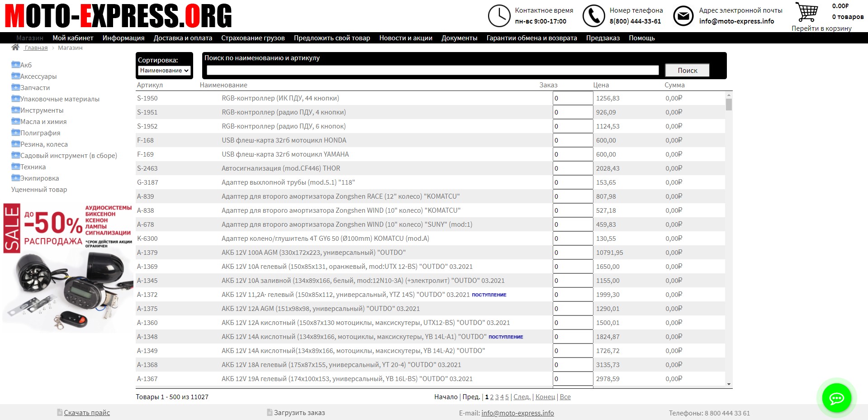This screenshot has height=420, width=868.
Task: Expand the Масла и химия folder icon
Action: click(x=15, y=121)
